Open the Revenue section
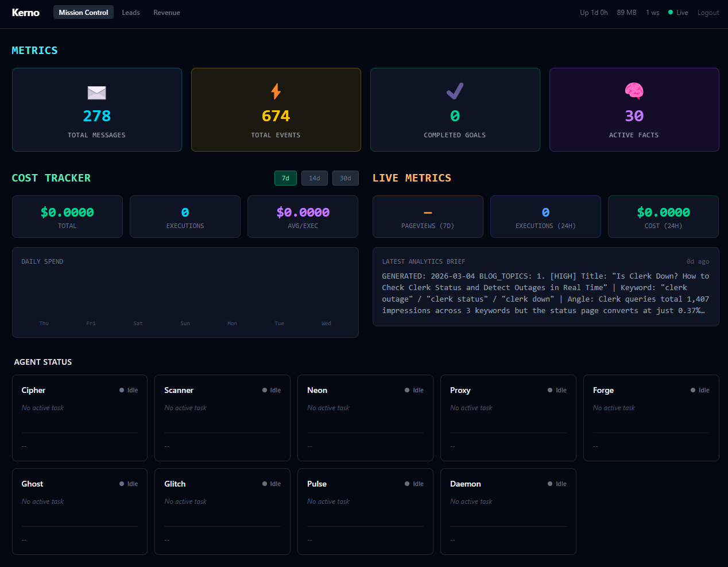This screenshot has height=567, width=728. pos(166,12)
